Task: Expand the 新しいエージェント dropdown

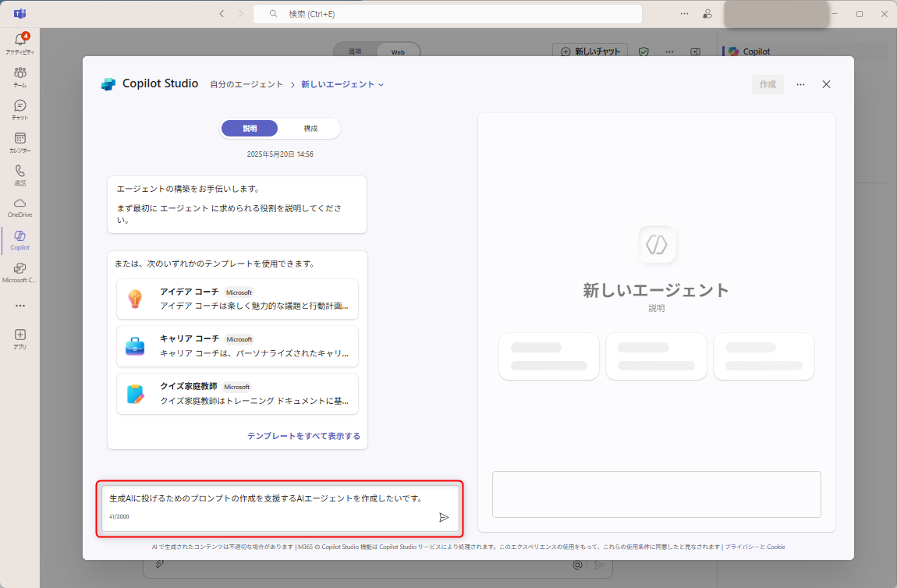Action: [342, 84]
